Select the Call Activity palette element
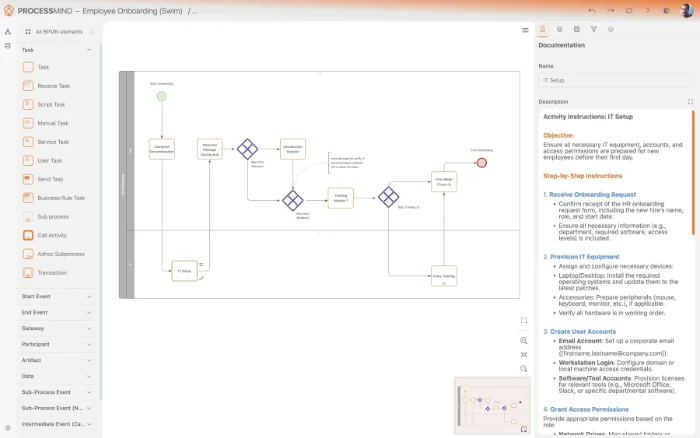The height and width of the screenshot is (438, 700). (x=50, y=234)
